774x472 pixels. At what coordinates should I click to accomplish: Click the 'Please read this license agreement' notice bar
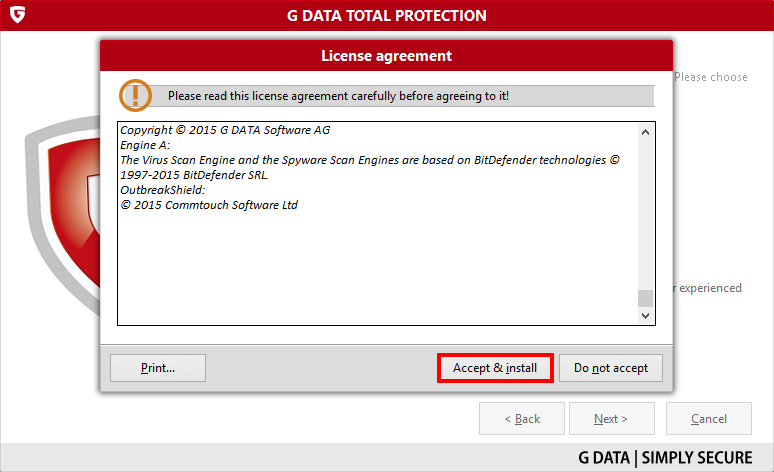tap(402, 96)
